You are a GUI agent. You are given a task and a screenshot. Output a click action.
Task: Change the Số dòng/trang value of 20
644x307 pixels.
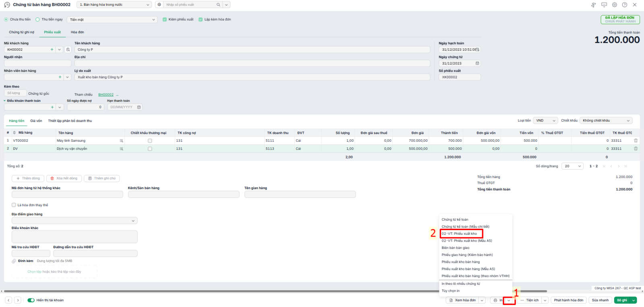[x=573, y=166]
